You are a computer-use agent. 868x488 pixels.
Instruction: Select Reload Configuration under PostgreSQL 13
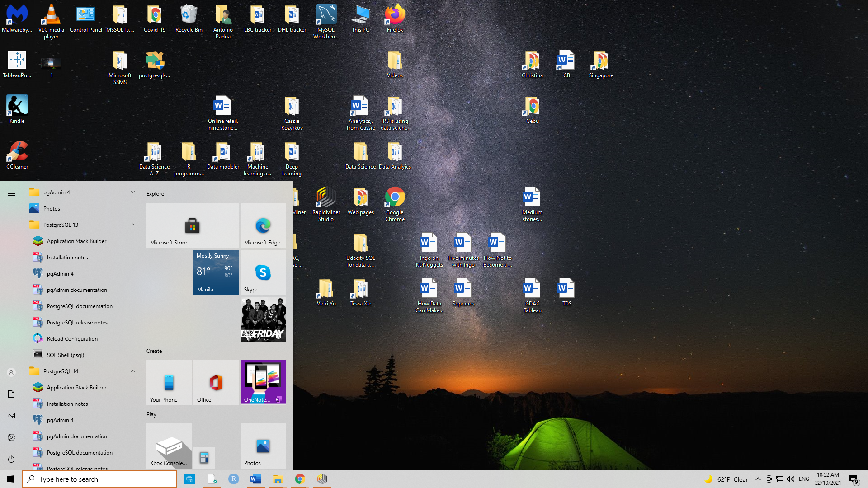[72, 338]
